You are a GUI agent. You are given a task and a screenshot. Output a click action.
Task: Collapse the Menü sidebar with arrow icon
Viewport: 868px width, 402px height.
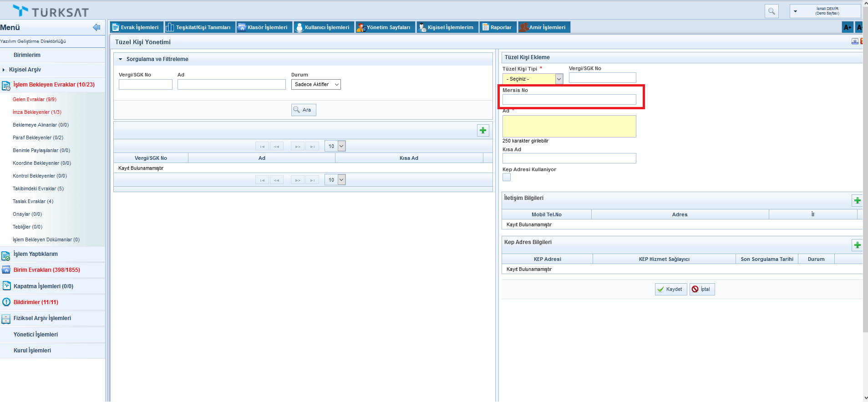pyautogui.click(x=96, y=27)
